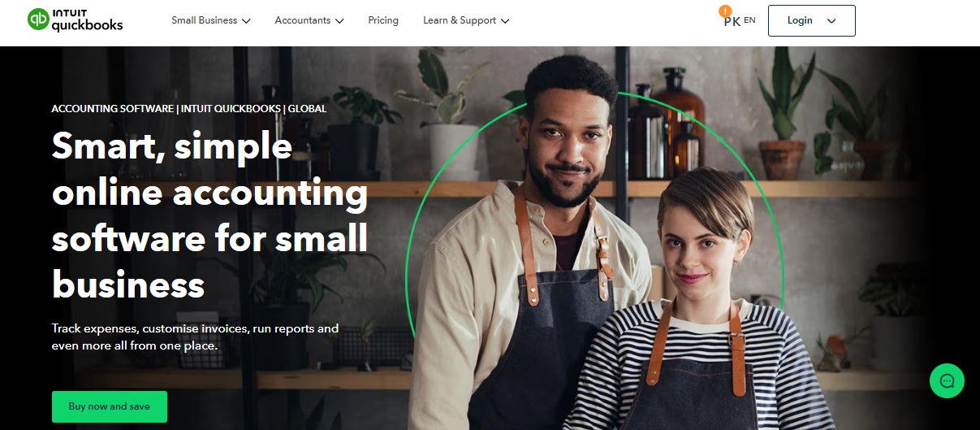980x430 pixels.
Task: Open the Login dropdown arrow
Action: (831, 21)
